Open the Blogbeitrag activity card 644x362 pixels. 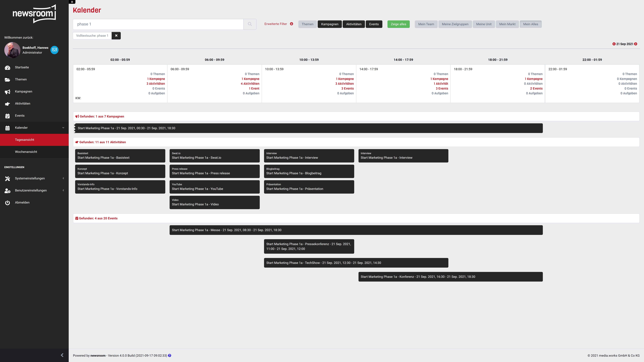[309, 171]
